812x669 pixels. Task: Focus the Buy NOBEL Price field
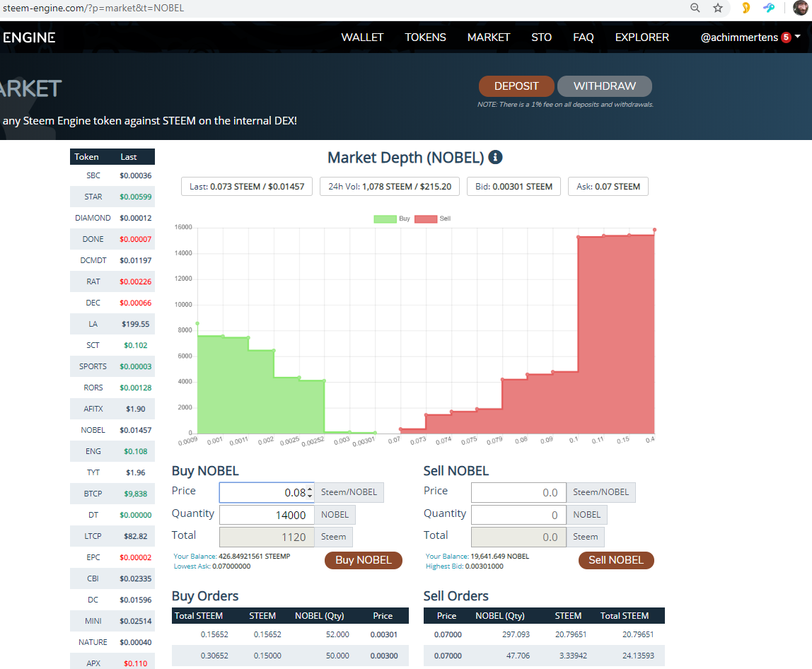[266, 492]
